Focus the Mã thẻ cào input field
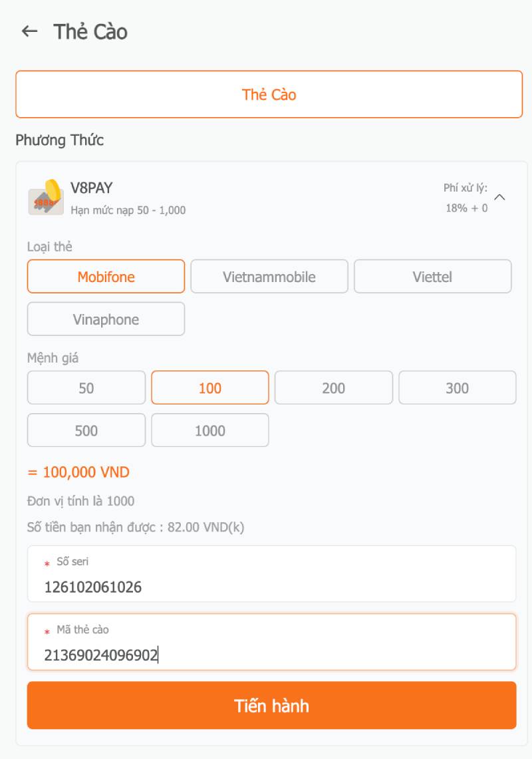Screen dimensions: 532x759 click(271, 655)
